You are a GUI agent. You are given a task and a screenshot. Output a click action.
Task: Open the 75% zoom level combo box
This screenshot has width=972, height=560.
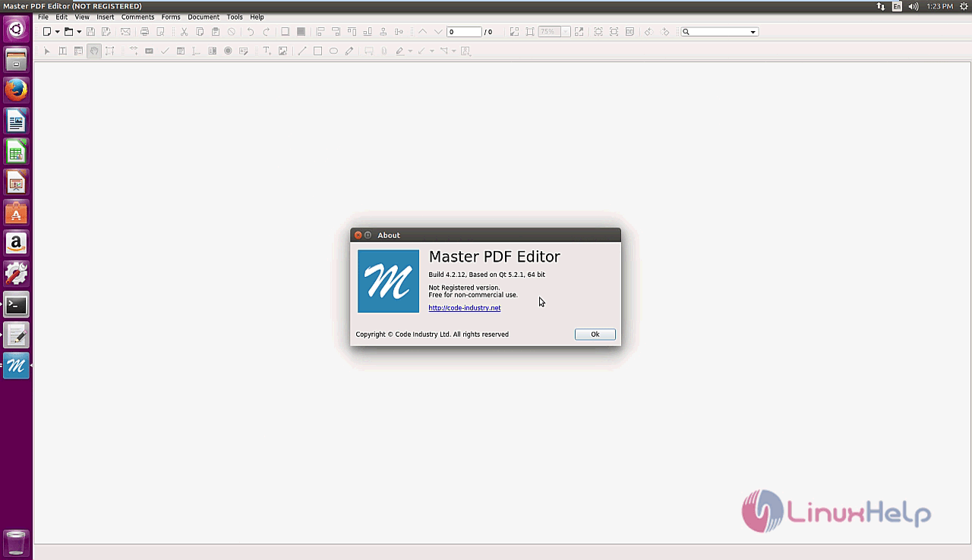554,32
